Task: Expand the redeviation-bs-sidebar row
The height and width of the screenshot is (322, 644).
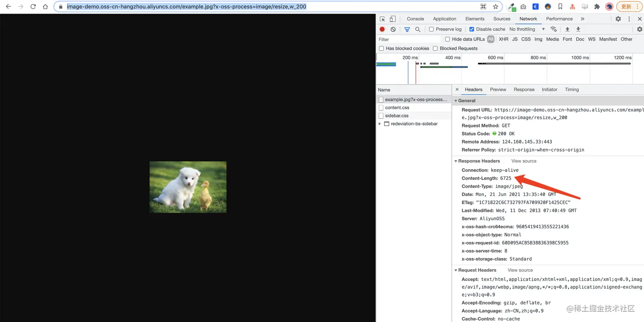Action: [x=380, y=124]
